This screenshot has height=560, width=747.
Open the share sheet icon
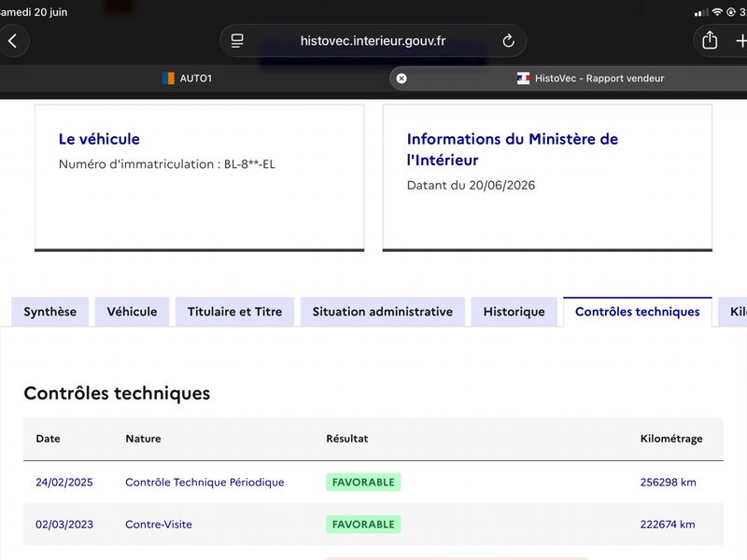(x=710, y=40)
